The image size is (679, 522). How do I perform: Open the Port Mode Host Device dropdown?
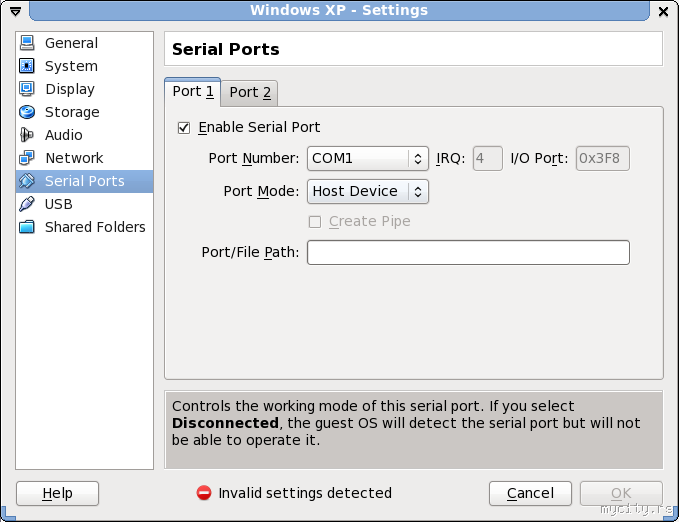tap(368, 191)
